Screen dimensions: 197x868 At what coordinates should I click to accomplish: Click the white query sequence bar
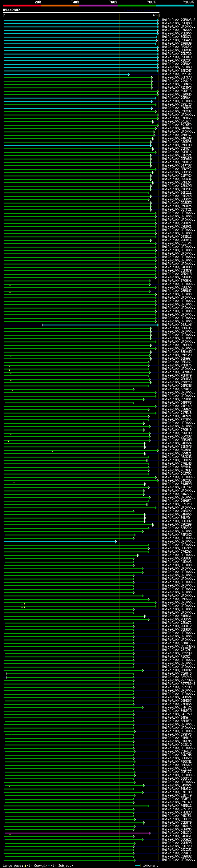point(81,13)
